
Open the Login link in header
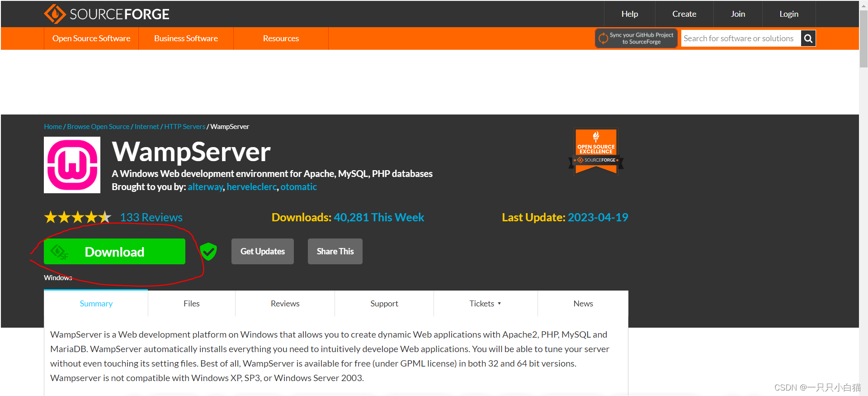click(789, 14)
